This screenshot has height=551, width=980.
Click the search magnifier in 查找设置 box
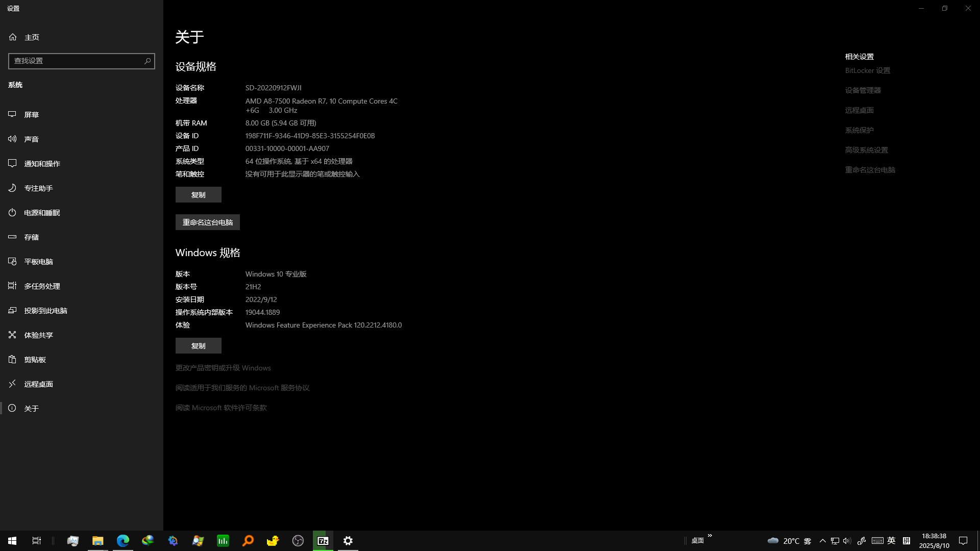pyautogui.click(x=148, y=61)
